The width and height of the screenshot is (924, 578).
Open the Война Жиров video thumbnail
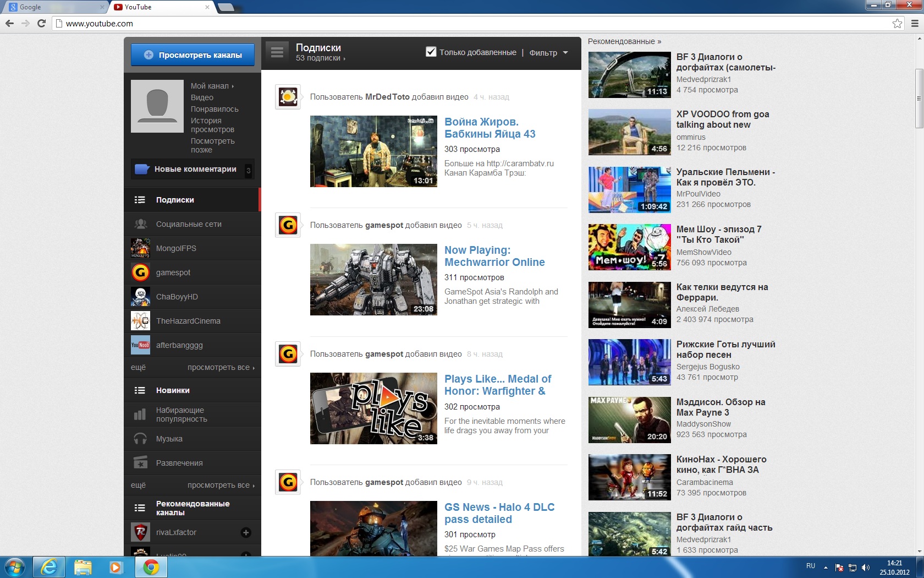[x=373, y=151]
